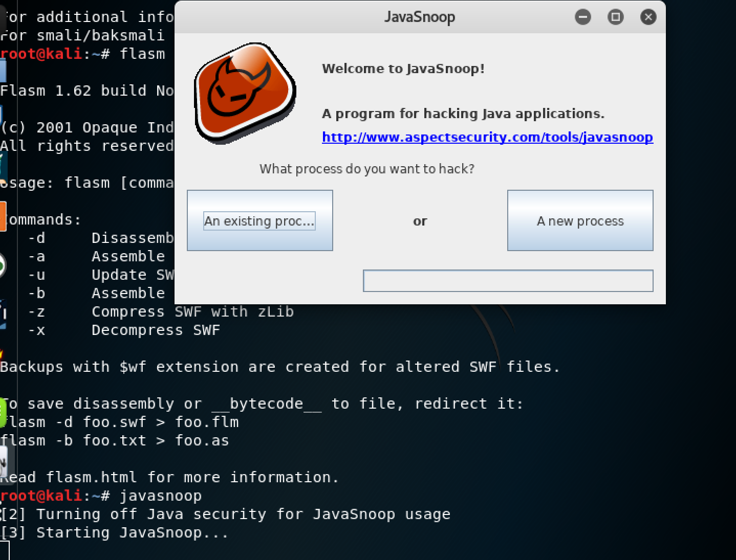Click 'Compress SWF with zLib' terminal text

(x=193, y=311)
